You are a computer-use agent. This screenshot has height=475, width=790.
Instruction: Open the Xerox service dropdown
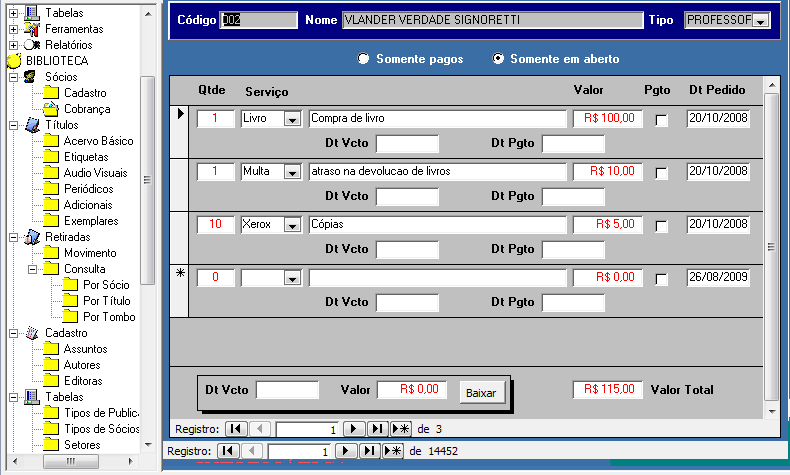pos(292,225)
